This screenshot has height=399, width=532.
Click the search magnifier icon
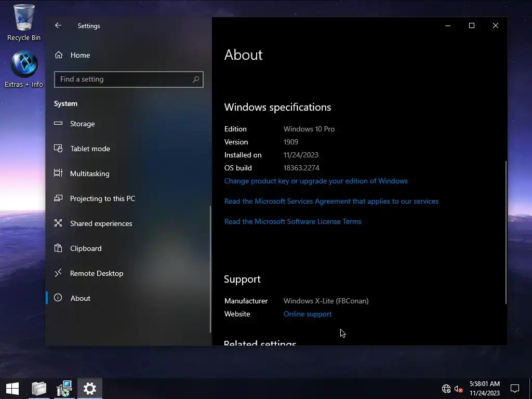coord(196,79)
